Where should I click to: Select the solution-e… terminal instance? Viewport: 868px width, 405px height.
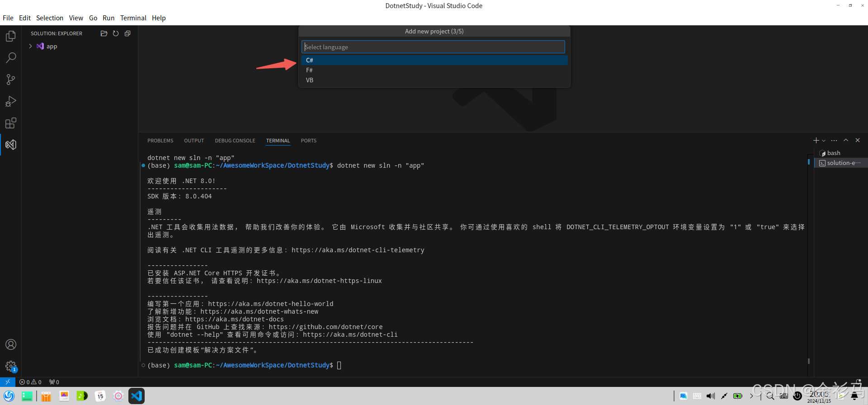point(841,163)
